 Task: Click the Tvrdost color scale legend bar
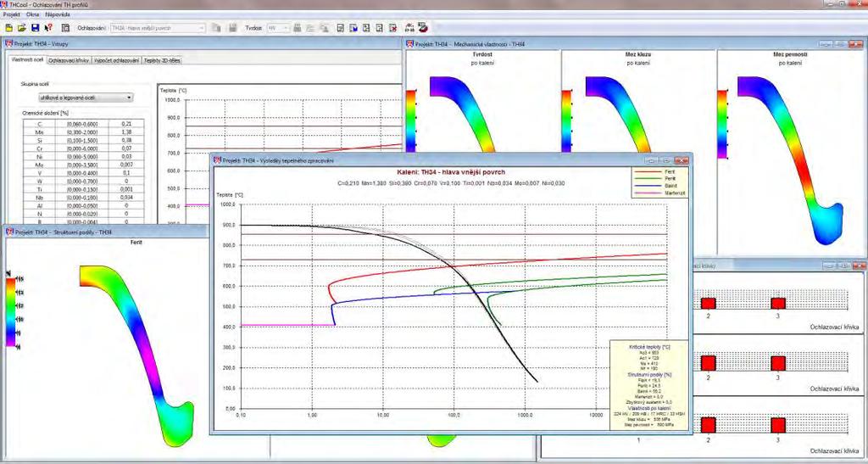[411, 121]
